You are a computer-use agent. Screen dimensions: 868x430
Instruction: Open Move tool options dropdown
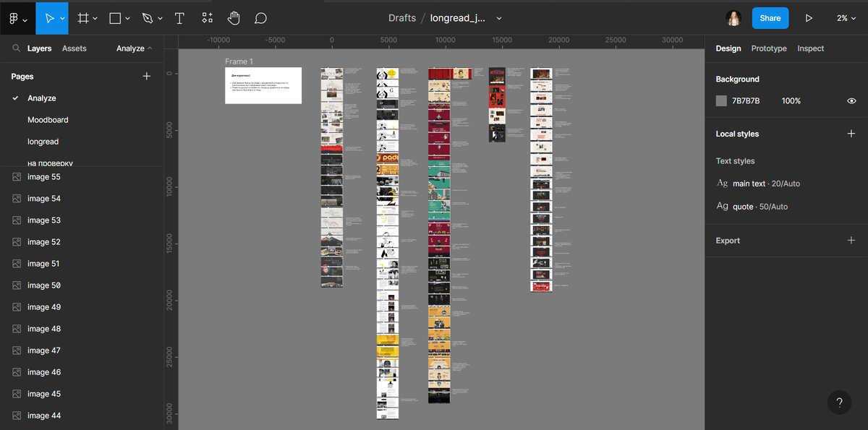62,18
